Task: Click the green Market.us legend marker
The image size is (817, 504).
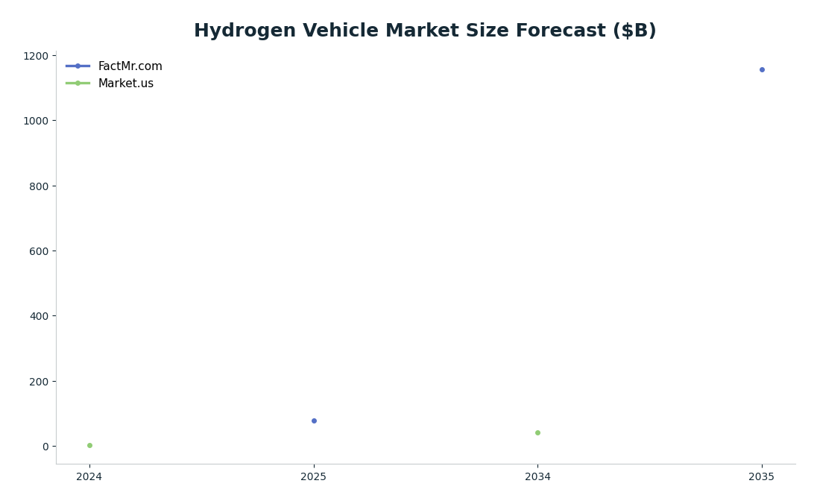Action: click(x=78, y=84)
